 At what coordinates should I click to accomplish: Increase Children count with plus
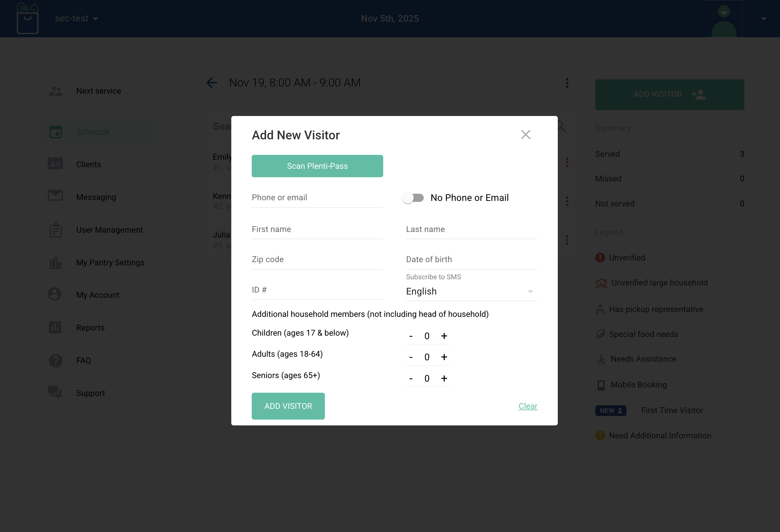coord(444,336)
